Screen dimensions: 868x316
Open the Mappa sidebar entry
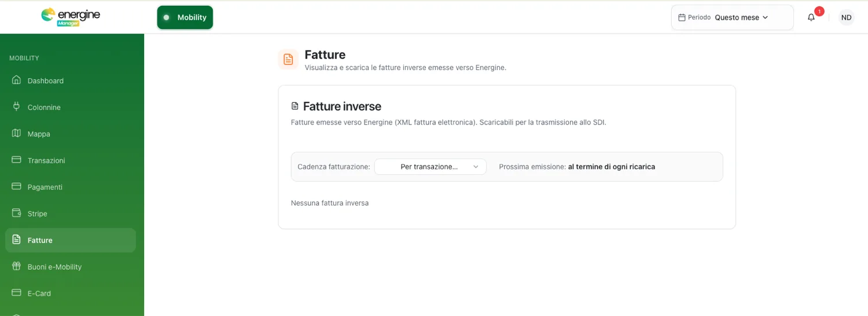coord(71,134)
